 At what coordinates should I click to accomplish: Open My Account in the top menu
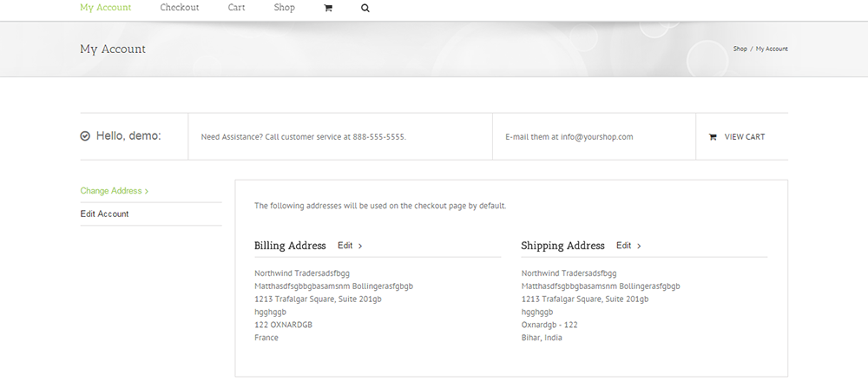tap(106, 8)
